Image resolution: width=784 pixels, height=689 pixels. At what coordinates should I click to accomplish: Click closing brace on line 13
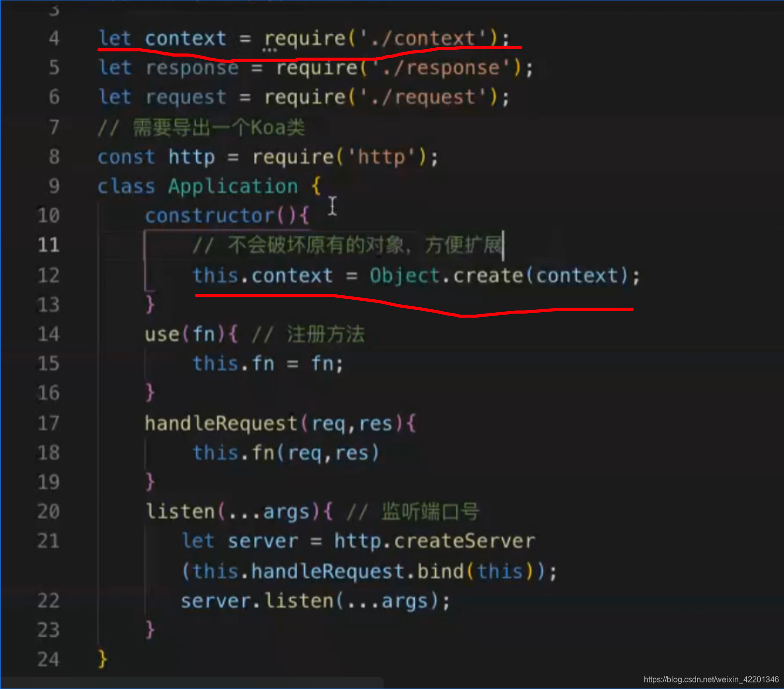pyautogui.click(x=150, y=304)
